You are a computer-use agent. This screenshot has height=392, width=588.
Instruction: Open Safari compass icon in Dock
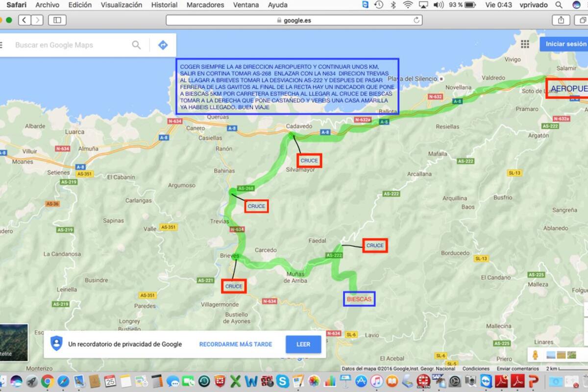63,381
